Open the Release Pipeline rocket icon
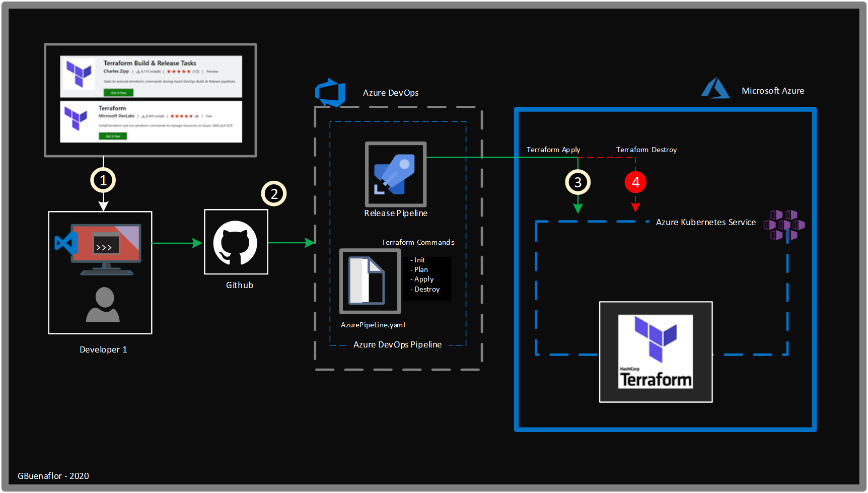The image size is (868, 493). point(396,174)
